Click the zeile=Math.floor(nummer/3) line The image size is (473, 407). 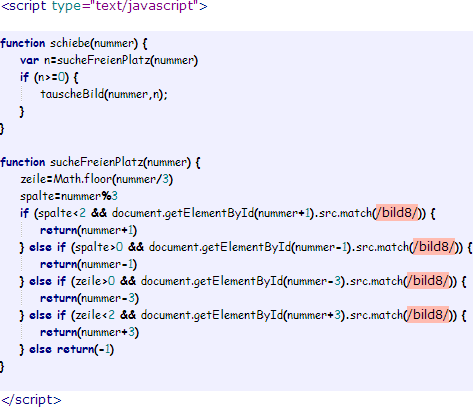[96, 179]
